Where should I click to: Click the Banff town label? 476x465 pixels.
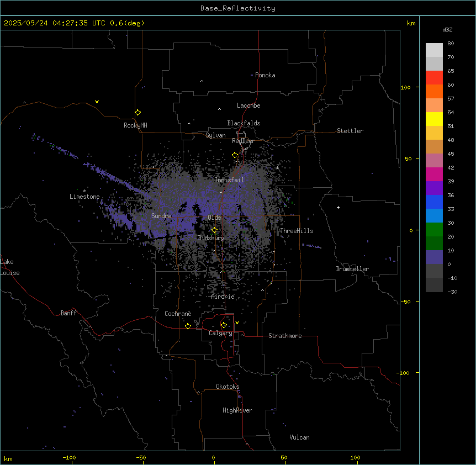(x=68, y=313)
